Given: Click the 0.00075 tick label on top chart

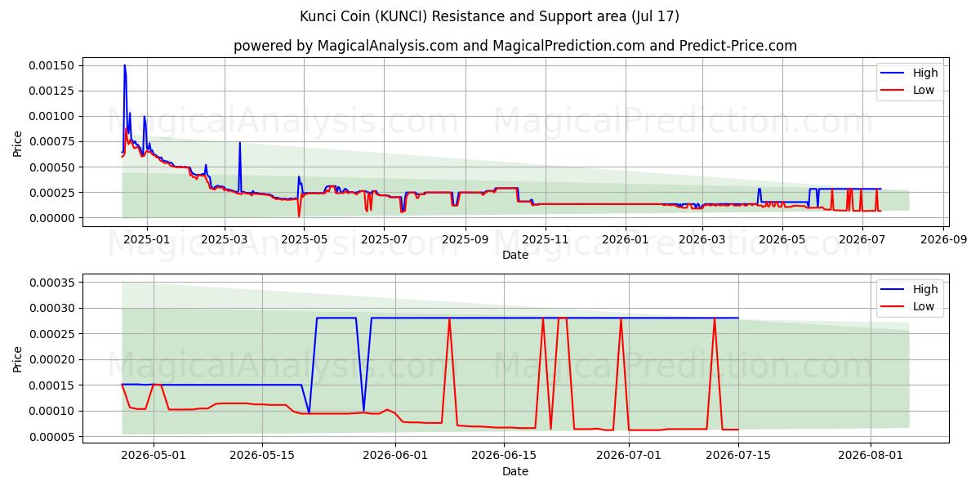Looking at the screenshot, I should pyautogui.click(x=52, y=141).
